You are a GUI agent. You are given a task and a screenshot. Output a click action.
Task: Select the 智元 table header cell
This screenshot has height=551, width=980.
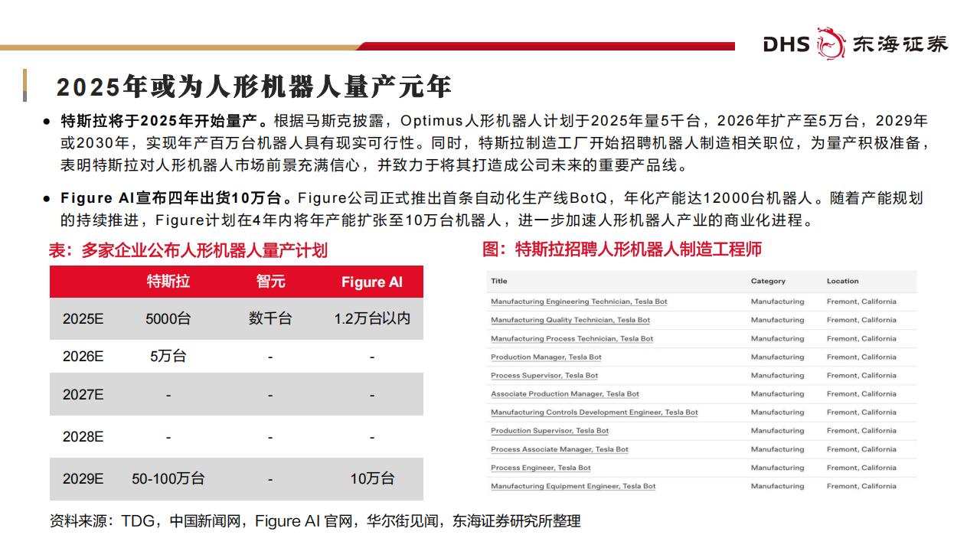[x=270, y=282]
